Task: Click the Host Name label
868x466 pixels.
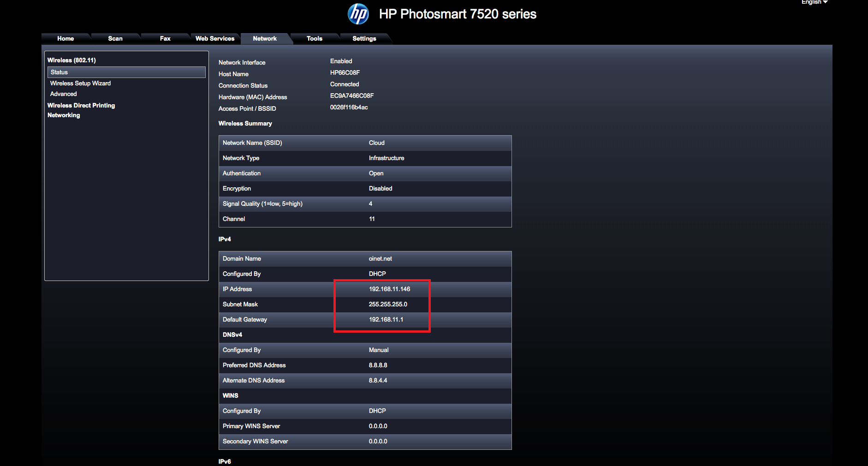Action: [233, 74]
